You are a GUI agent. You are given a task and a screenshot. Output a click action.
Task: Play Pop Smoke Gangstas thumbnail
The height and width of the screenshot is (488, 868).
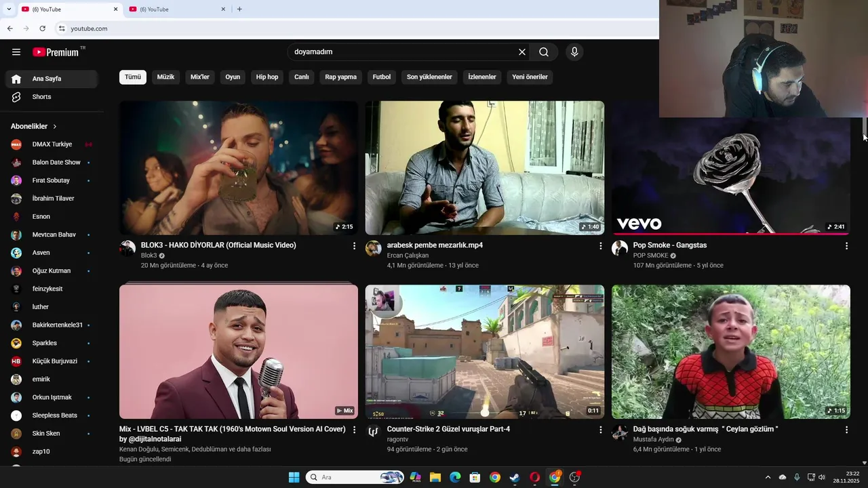tap(731, 176)
